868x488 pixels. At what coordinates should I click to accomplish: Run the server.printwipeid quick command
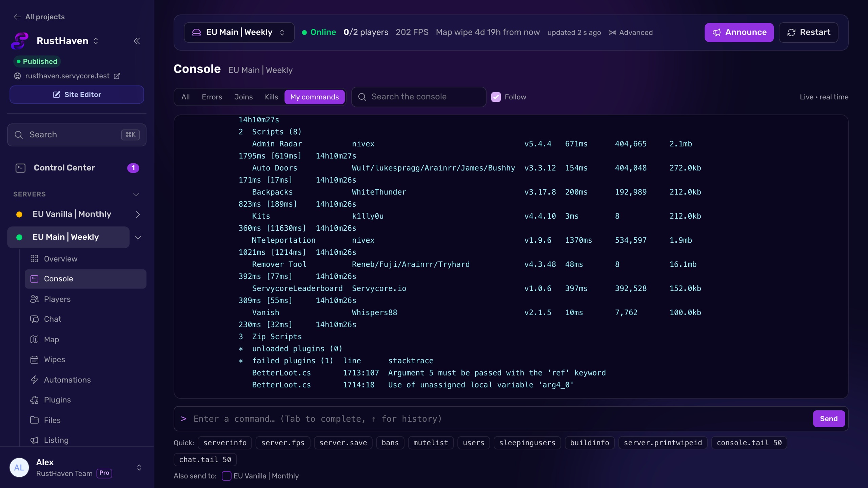tap(663, 443)
